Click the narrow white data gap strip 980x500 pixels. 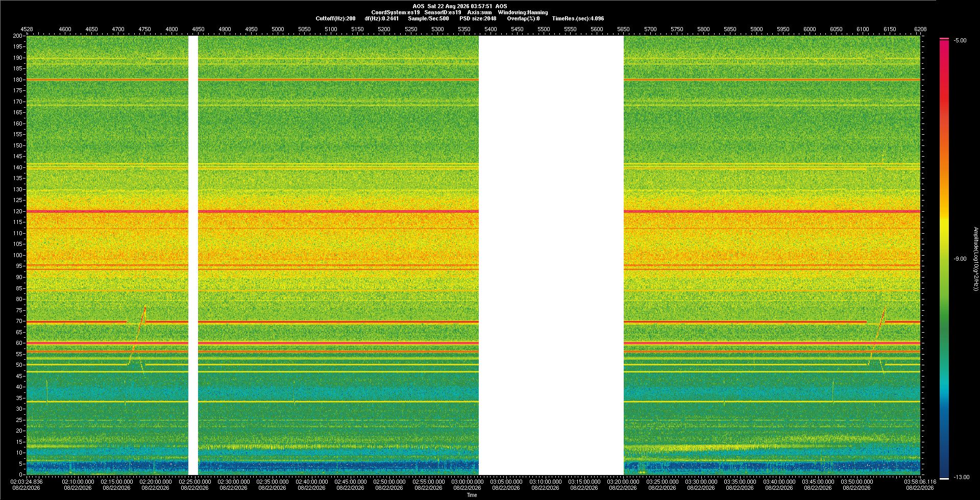193,255
